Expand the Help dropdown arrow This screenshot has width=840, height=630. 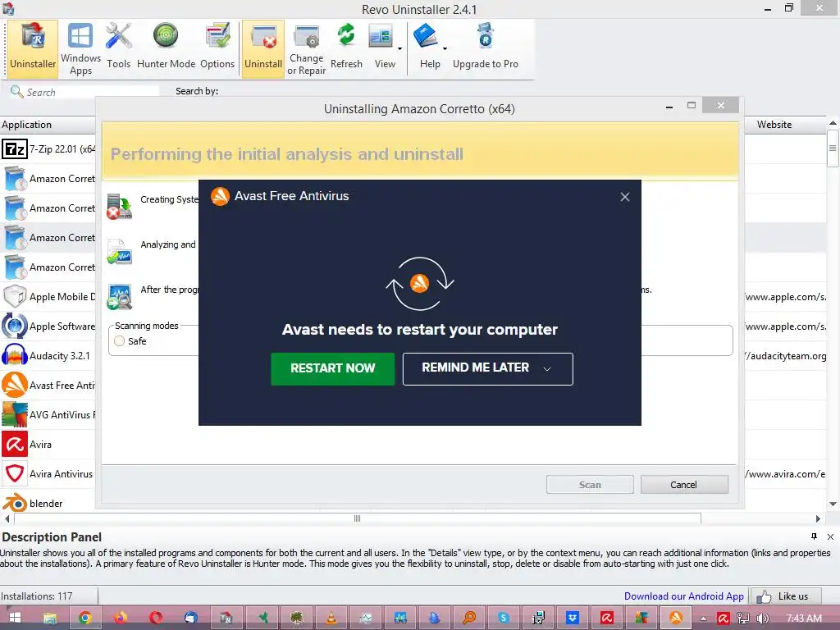click(x=445, y=48)
